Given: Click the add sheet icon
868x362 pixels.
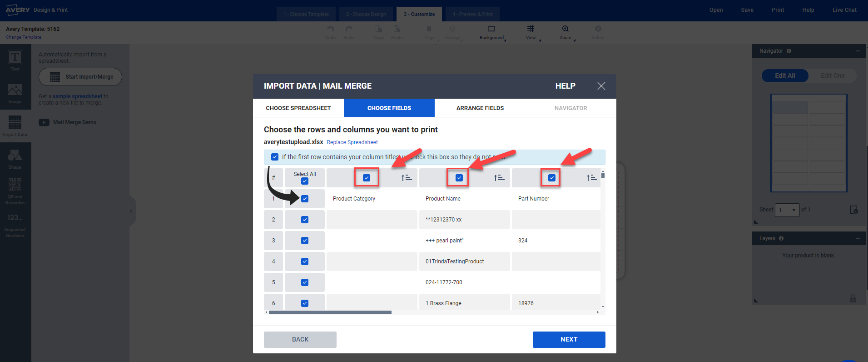Looking at the screenshot, I should pos(854,210).
